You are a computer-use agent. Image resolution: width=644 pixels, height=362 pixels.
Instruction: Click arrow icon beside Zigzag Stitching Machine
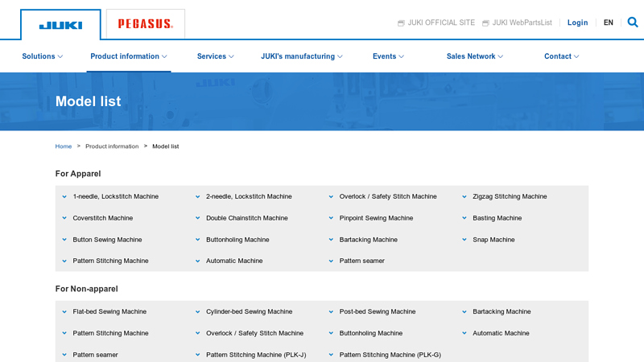[464, 197]
